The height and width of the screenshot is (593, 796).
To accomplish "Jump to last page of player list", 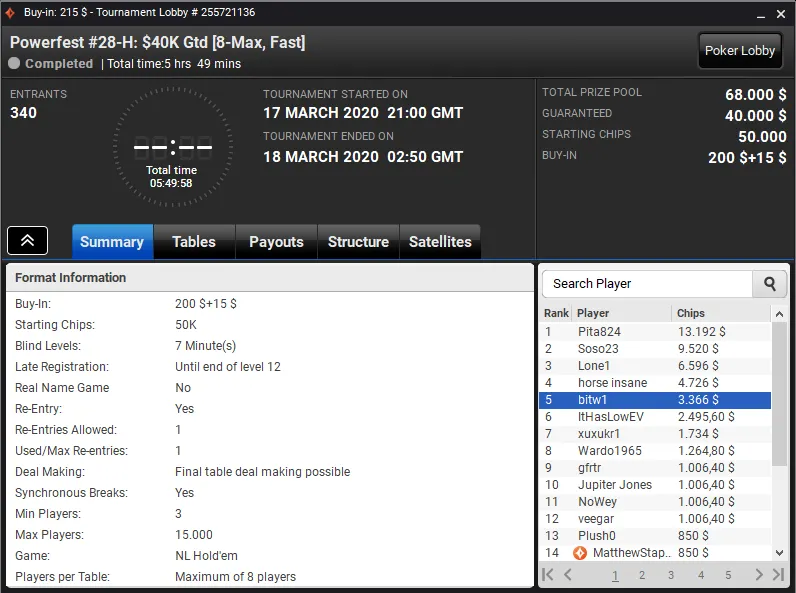I will click(x=778, y=574).
